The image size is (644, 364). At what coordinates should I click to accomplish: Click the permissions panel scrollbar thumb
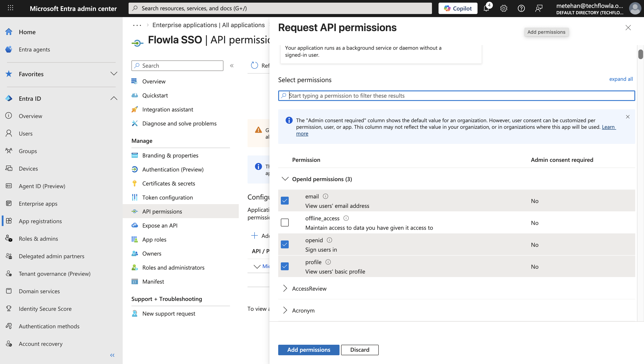click(640, 54)
